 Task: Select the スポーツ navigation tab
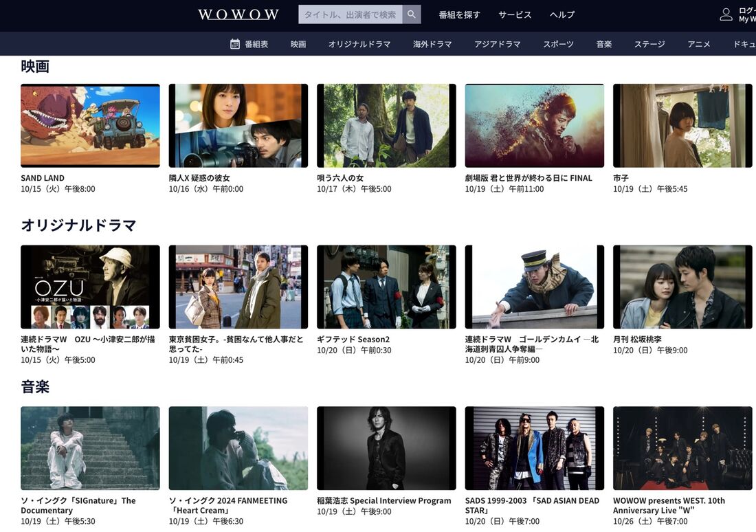click(x=558, y=44)
